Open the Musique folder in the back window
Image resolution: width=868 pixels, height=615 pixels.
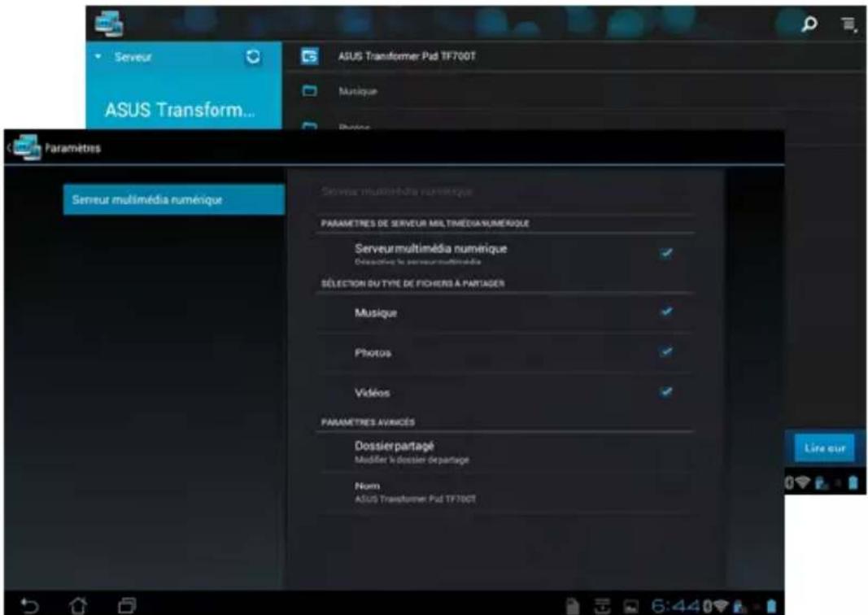pos(309,91)
